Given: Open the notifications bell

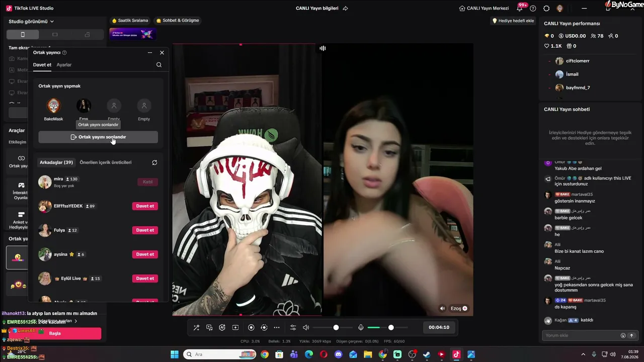Looking at the screenshot, I should tap(520, 9).
